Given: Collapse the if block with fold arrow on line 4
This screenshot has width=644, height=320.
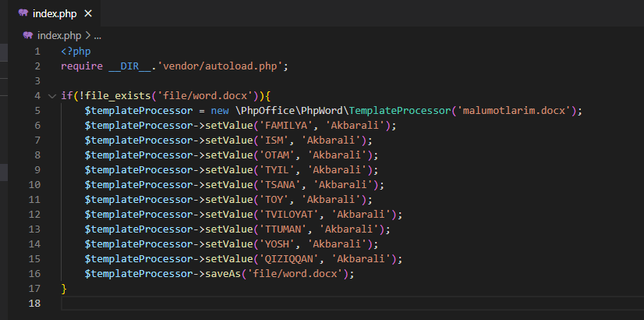Looking at the screenshot, I should [52, 96].
